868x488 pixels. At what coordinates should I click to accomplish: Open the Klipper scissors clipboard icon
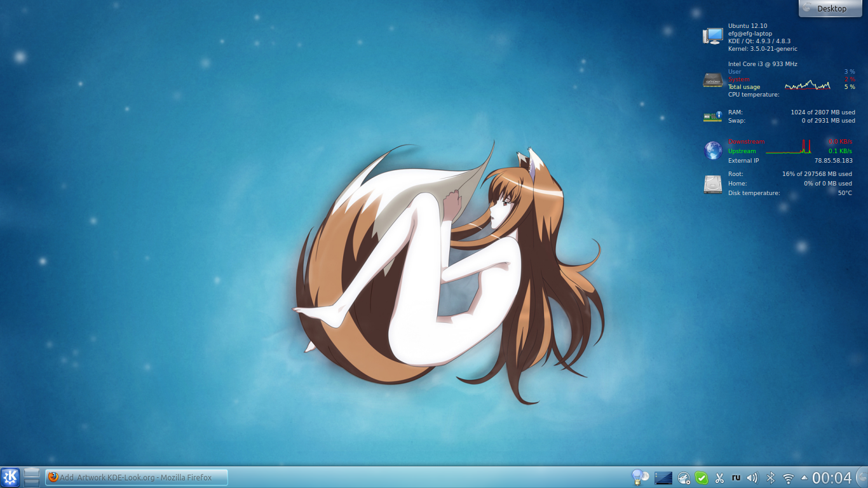pos(719,477)
